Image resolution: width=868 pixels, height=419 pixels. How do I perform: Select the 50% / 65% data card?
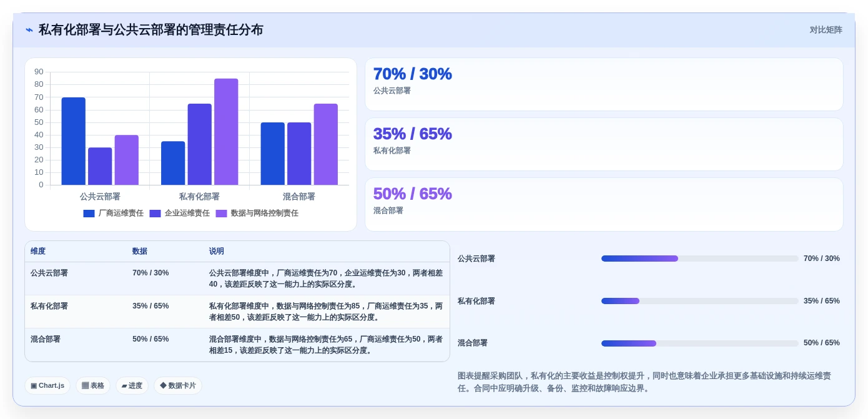click(x=604, y=204)
